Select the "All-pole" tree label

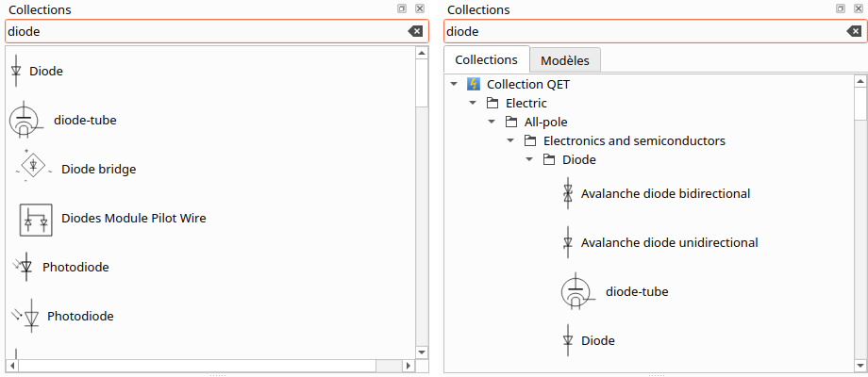click(x=546, y=123)
